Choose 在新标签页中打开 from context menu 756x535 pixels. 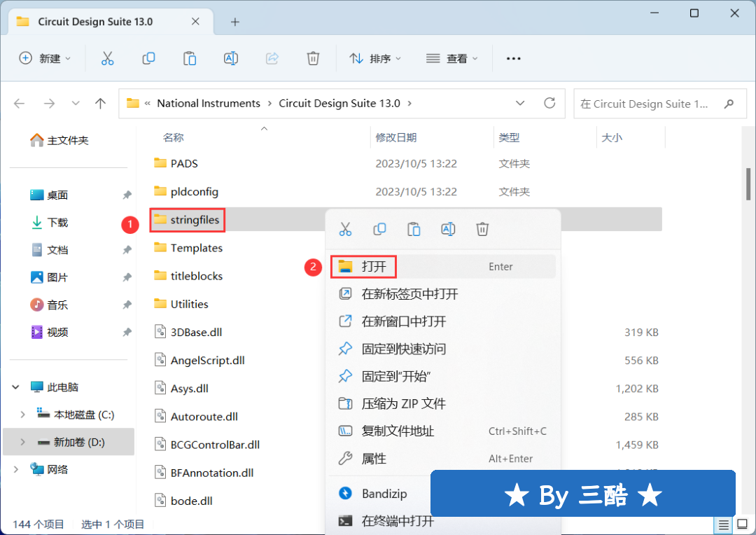pos(443,294)
